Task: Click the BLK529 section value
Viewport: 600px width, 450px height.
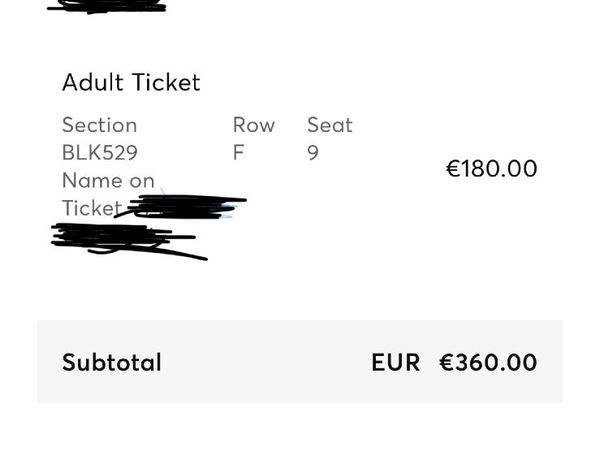Action: coord(99,152)
